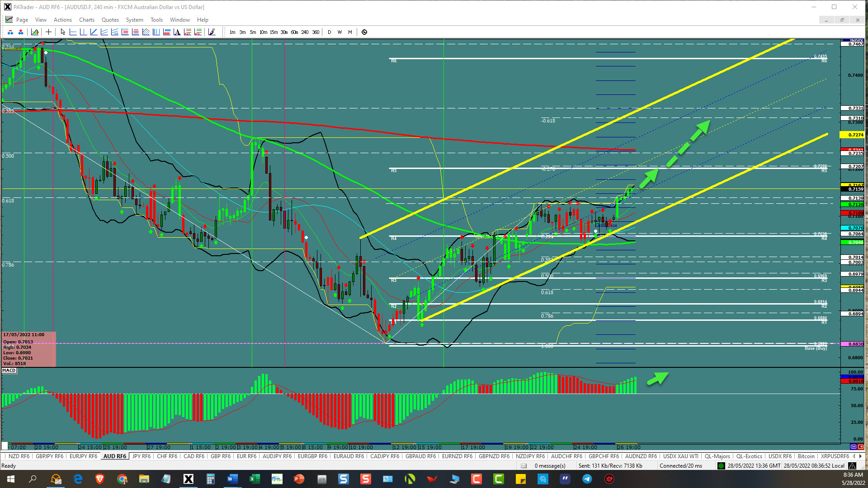The width and height of the screenshot is (868, 488).
Task: Open the System menu
Action: point(134,20)
